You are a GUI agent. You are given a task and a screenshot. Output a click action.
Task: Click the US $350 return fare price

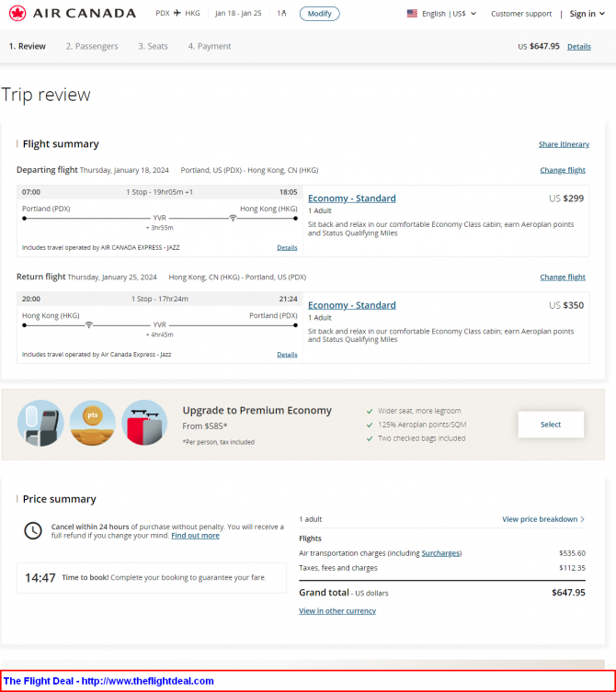click(x=566, y=305)
